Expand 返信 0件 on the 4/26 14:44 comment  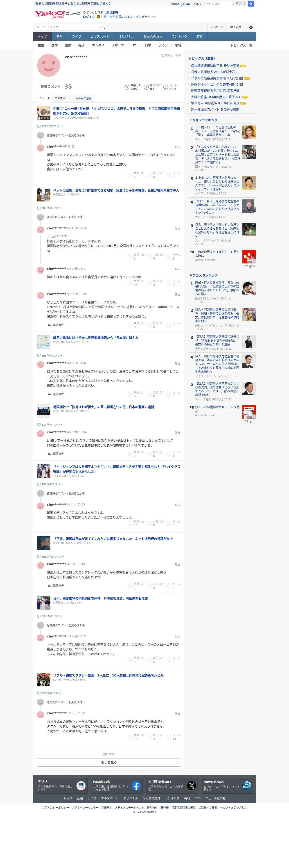pyautogui.click(x=56, y=394)
